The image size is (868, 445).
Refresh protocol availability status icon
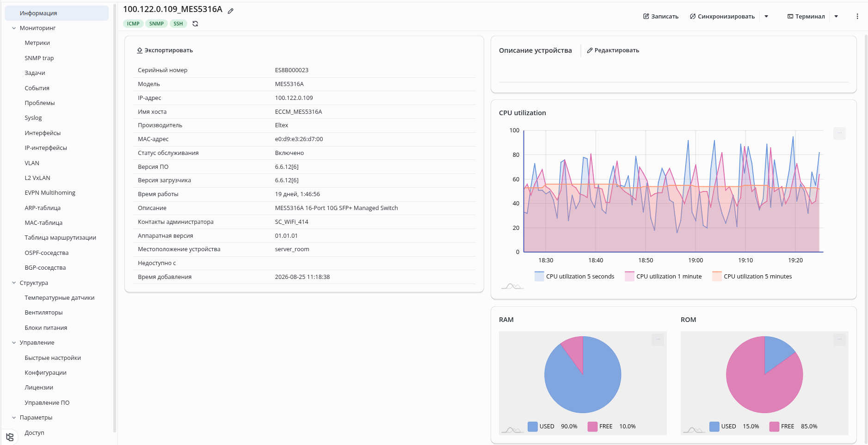[x=195, y=24]
